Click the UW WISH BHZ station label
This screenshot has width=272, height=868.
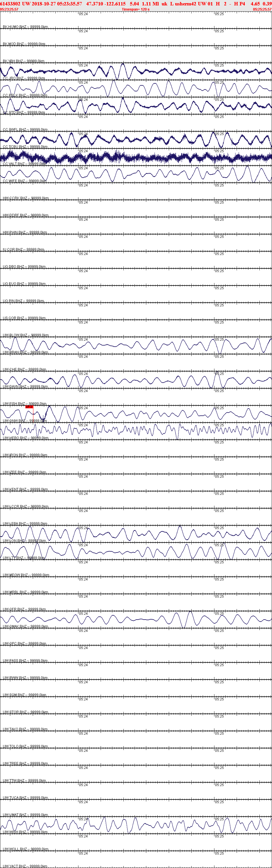click(25, 832)
